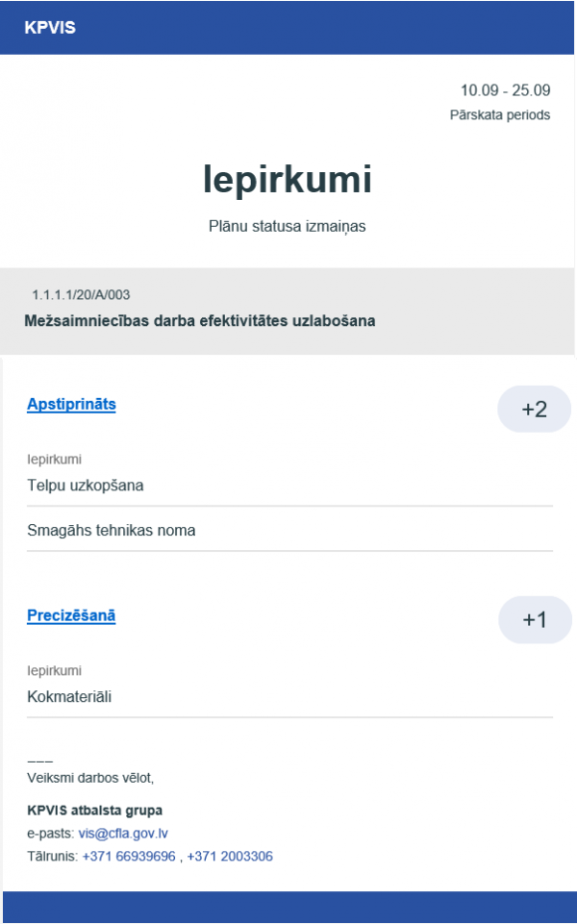Click the large Iepirkumi heading
Image resolution: width=577 pixels, height=924 pixels.
coord(288,180)
